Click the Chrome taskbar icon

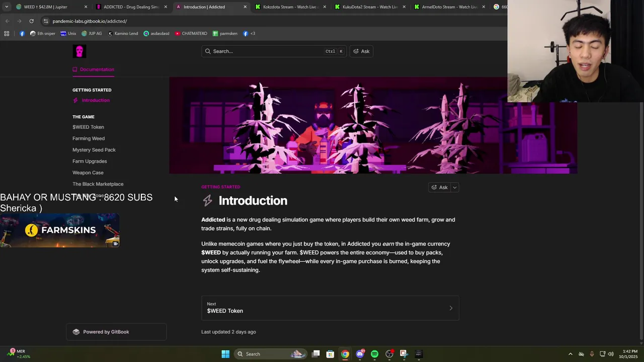click(345, 354)
